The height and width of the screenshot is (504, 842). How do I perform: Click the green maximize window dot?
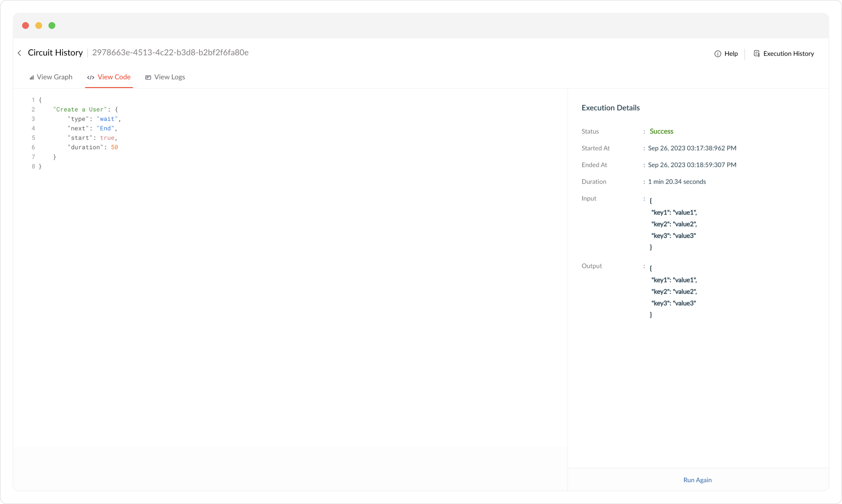pos(52,26)
